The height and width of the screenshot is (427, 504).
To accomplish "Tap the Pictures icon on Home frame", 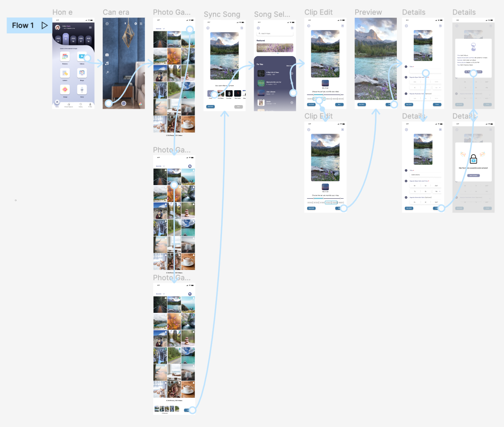I will click(x=65, y=56).
